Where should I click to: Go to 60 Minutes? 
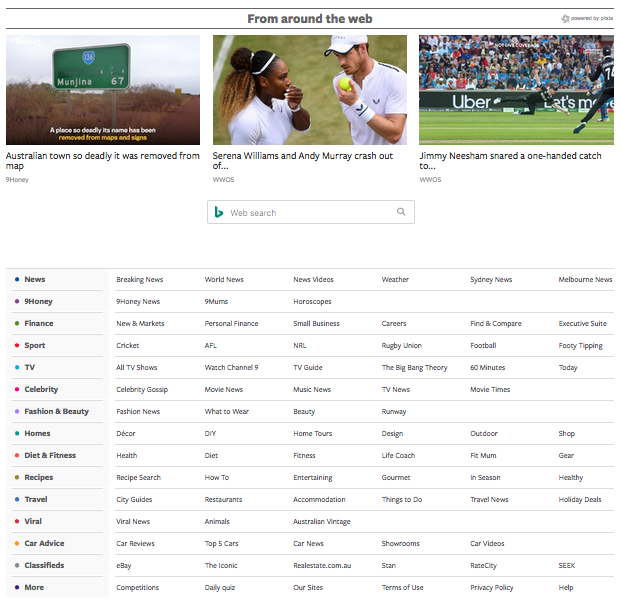[488, 368]
